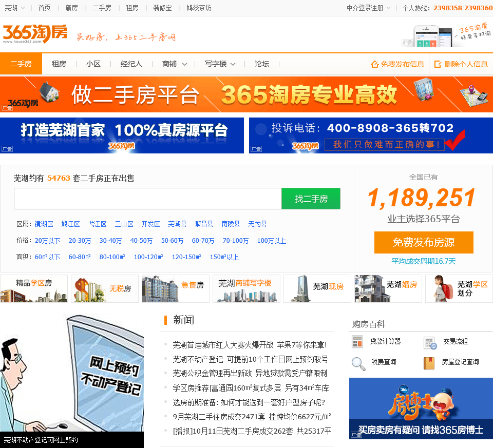Open 首页 in the top bar
This screenshot has height=448, width=493.
(x=44, y=8)
